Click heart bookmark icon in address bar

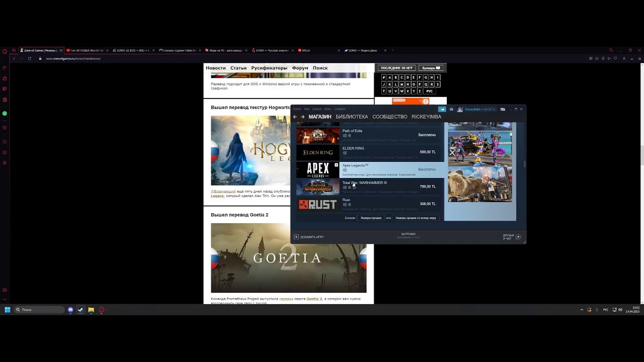tap(615, 58)
